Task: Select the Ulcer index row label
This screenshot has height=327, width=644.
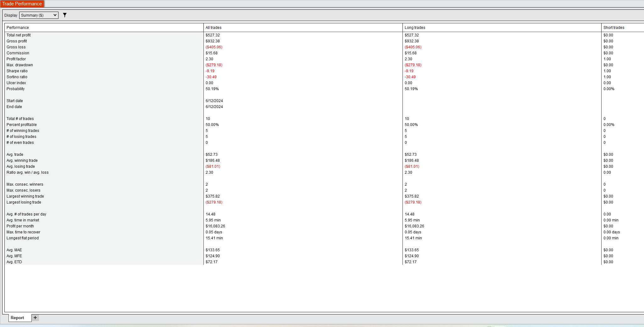Action: tap(16, 83)
